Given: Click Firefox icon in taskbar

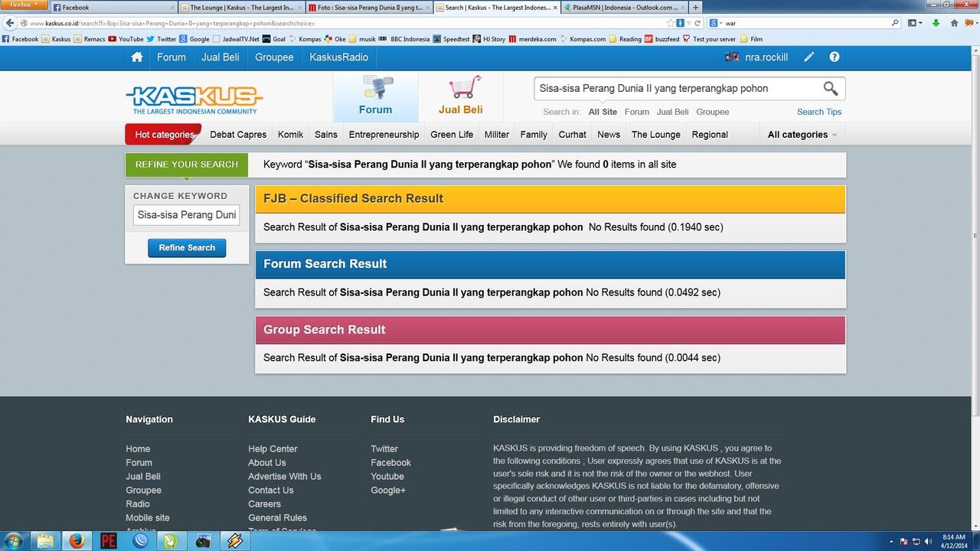Looking at the screenshot, I should click(77, 540).
